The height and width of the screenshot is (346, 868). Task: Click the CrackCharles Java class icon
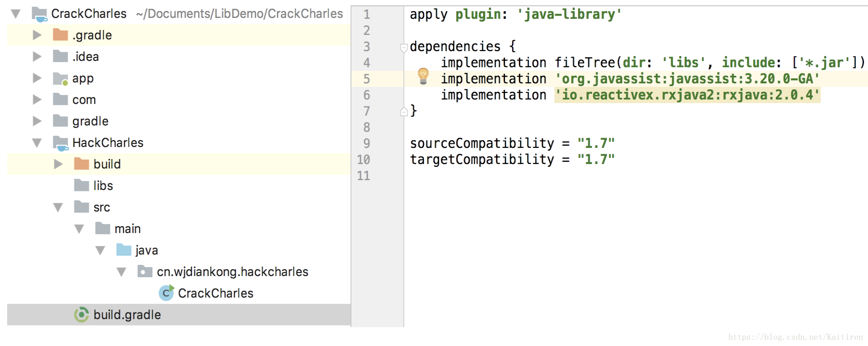coord(167,293)
